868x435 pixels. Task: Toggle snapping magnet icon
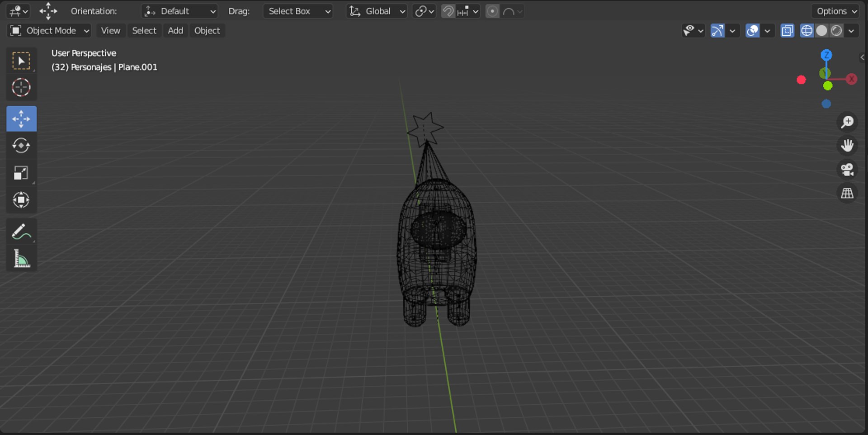point(448,11)
